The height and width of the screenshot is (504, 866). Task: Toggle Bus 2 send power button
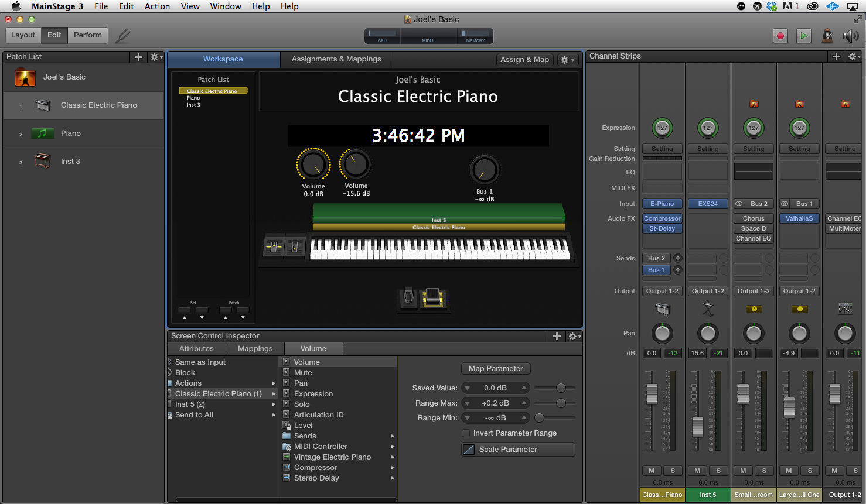(678, 258)
